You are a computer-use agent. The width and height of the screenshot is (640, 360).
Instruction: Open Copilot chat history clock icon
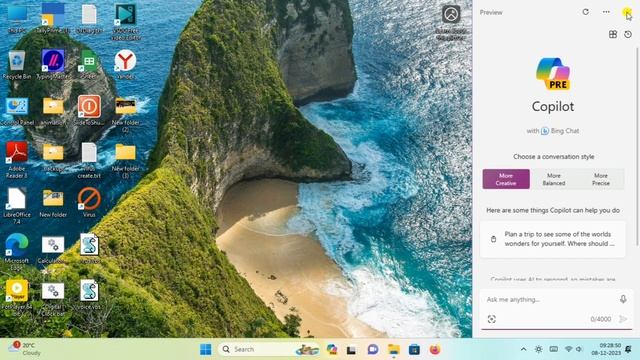click(x=628, y=34)
